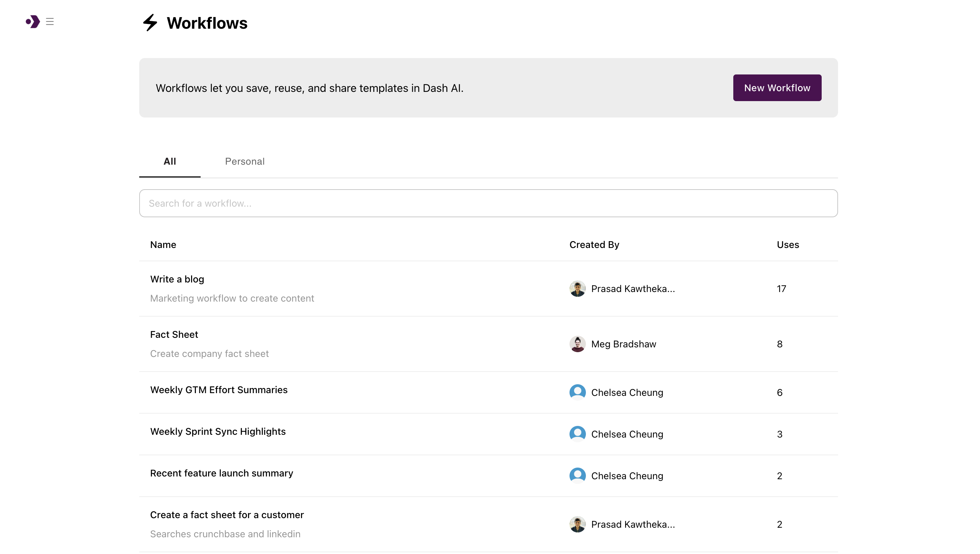Screen dimensions: 980x554
Task: Open the hamburger navigation menu
Action: (x=49, y=22)
